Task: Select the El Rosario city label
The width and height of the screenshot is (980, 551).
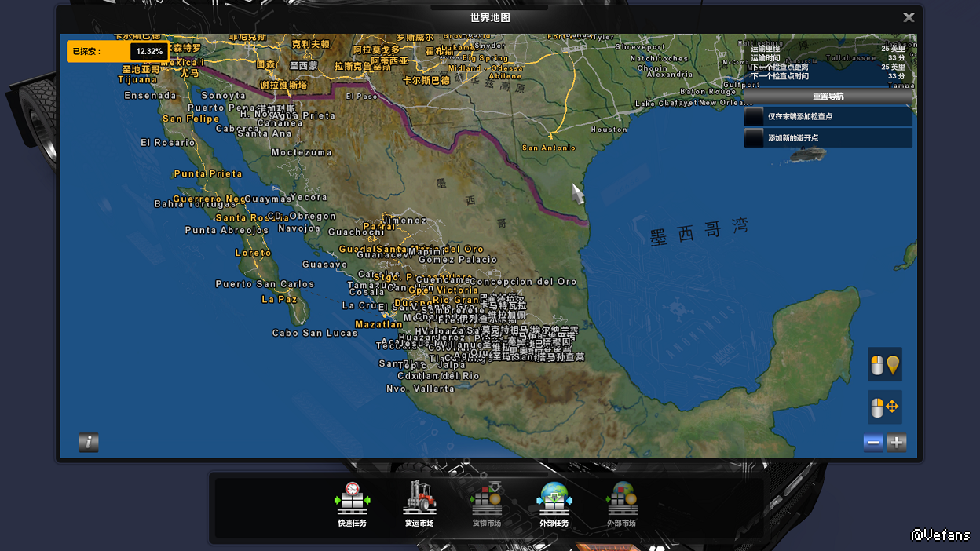Action: point(168,143)
